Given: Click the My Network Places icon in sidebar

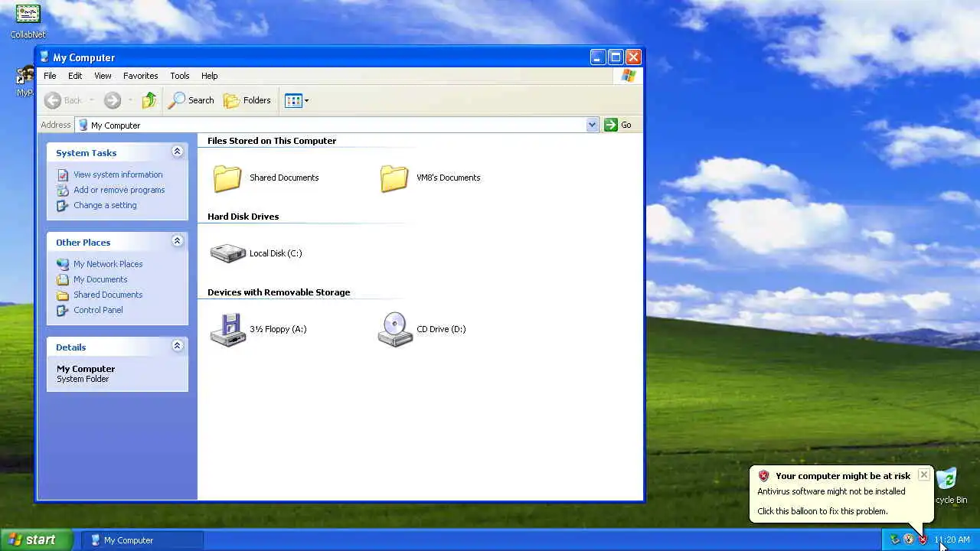Looking at the screenshot, I should 63,264.
